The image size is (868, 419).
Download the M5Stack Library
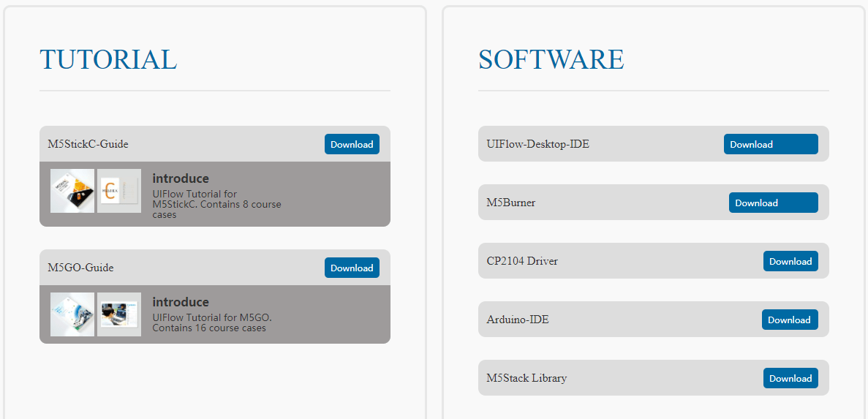(x=790, y=378)
